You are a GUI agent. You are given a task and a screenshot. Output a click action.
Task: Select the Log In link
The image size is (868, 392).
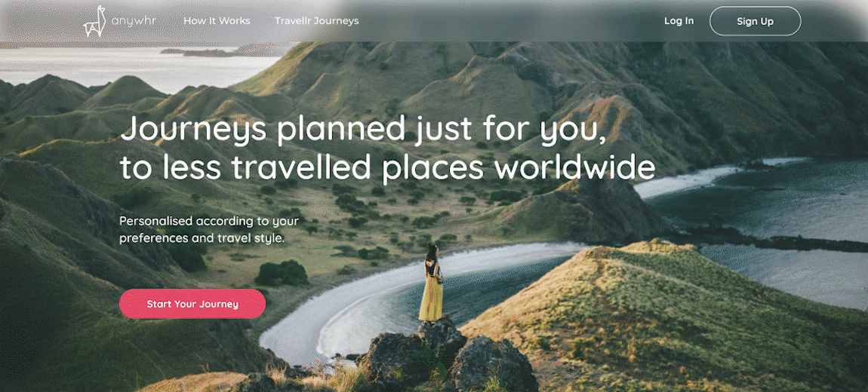coord(679,21)
